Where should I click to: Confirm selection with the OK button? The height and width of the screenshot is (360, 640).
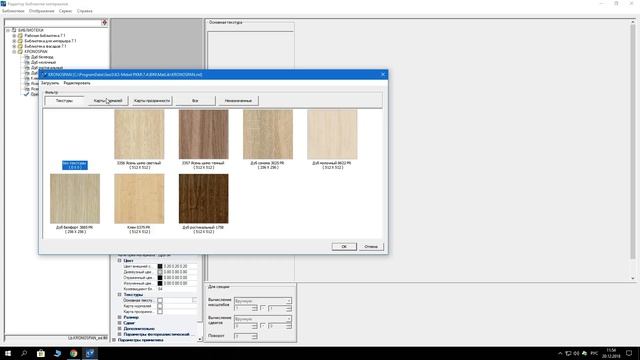(x=344, y=247)
